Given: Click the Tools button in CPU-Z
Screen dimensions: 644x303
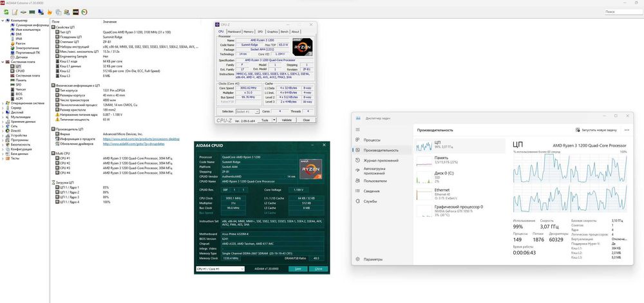Looking at the screenshot, I should pyautogui.click(x=265, y=120).
